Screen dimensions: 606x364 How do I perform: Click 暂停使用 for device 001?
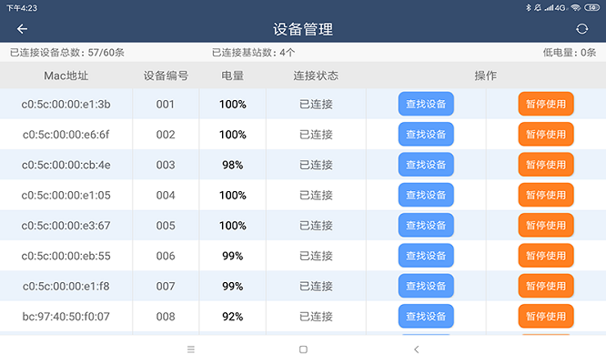click(546, 104)
